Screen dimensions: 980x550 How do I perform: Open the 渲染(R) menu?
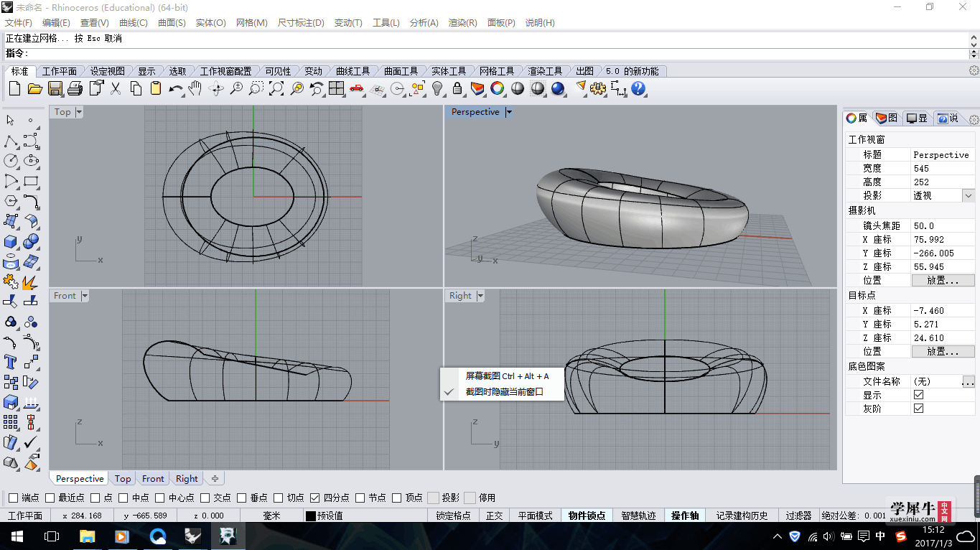pyautogui.click(x=462, y=23)
